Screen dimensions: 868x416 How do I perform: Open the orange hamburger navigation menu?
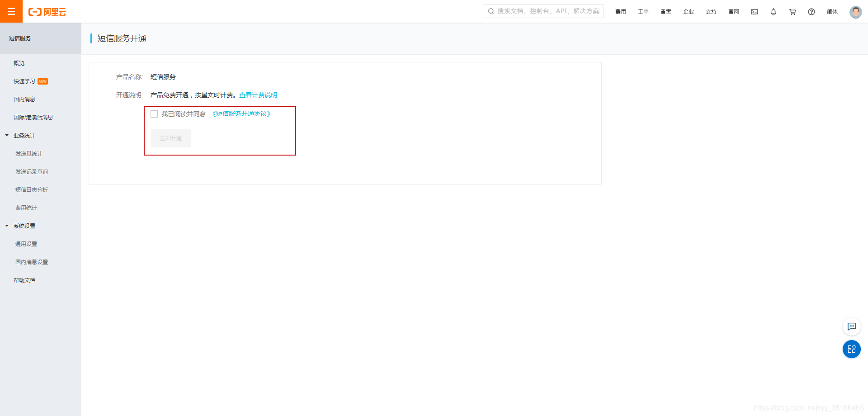click(x=11, y=11)
